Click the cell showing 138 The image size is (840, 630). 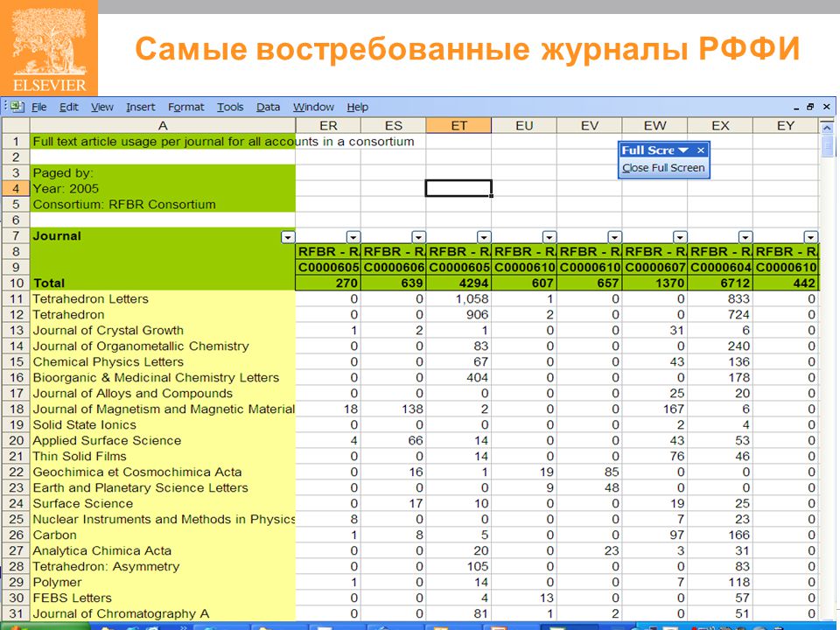pyautogui.click(x=394, y=409)
